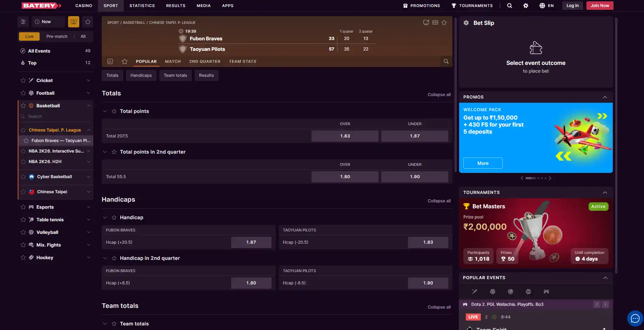Open the Statistics menu item
Viewport: 644px width, 330px height.
pyautogui.click(x=142, y=6)
